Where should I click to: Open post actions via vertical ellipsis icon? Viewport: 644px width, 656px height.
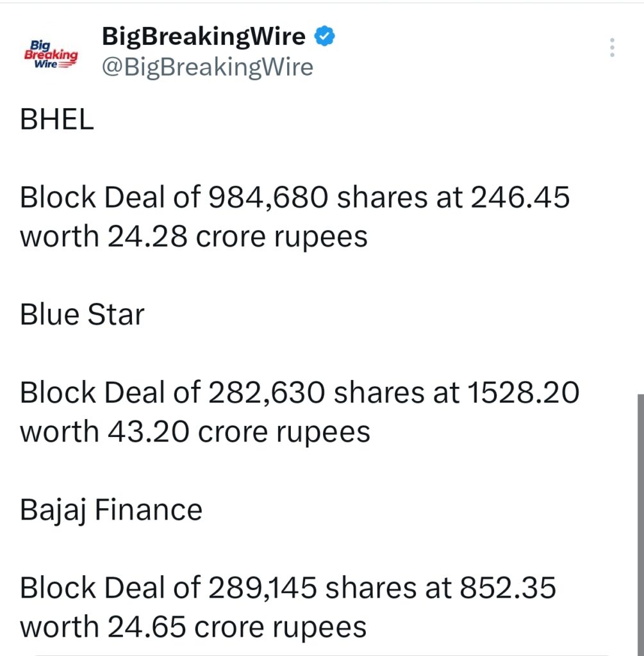[x=612, y=46]
